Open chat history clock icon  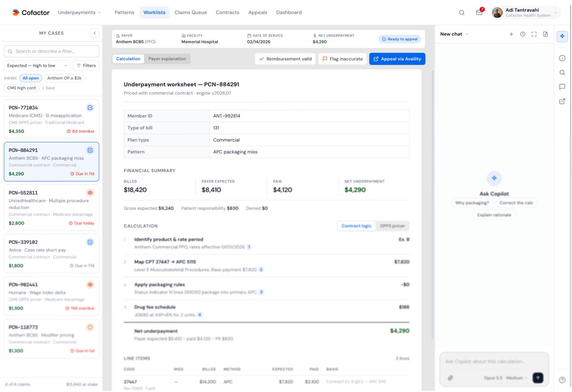click(523, 34)
